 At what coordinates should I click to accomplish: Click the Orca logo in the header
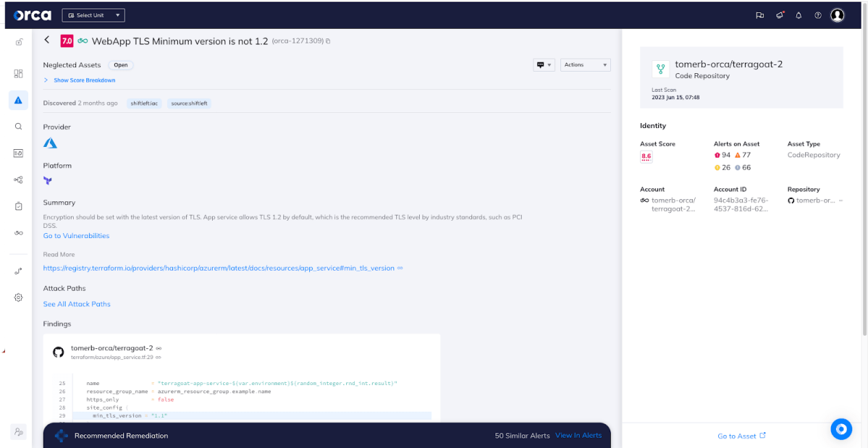33,15
